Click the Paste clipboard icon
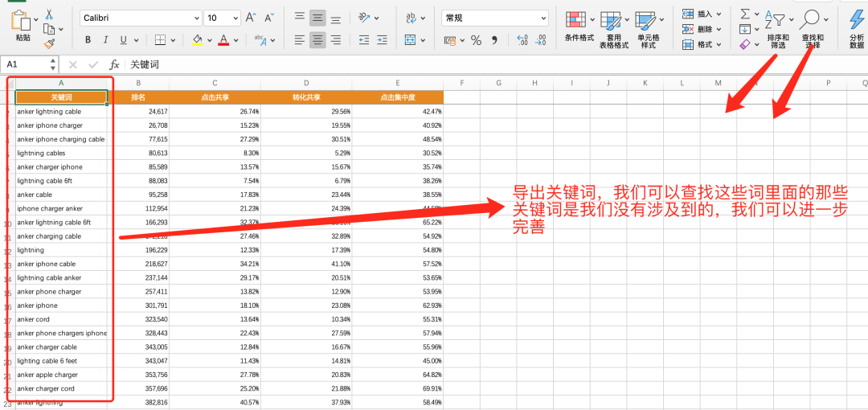The height and width of the screenshot is (410, 868). [x=23, y=20]
